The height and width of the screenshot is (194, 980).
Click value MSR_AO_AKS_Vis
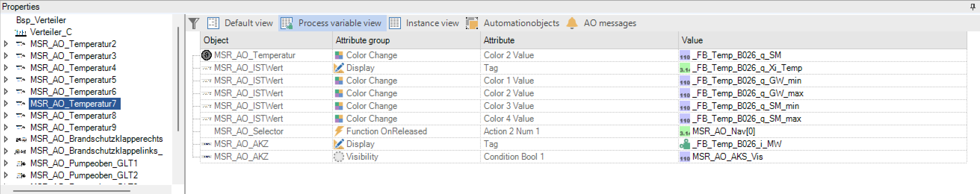(x=727, y=156)
